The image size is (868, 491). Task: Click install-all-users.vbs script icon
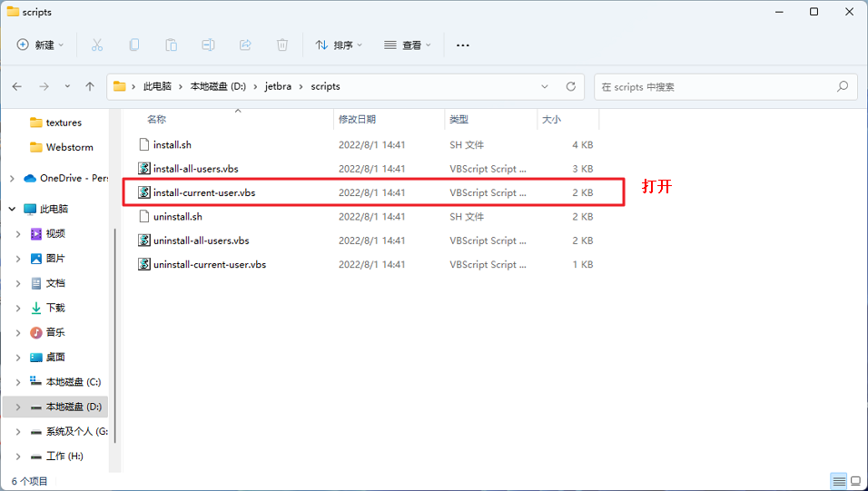pos(144,168)
